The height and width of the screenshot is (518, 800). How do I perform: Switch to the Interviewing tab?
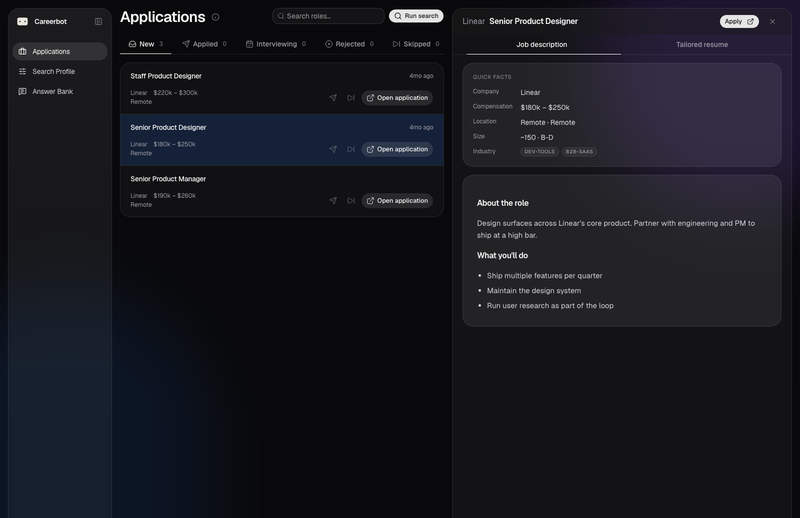[x=276, y=44]
